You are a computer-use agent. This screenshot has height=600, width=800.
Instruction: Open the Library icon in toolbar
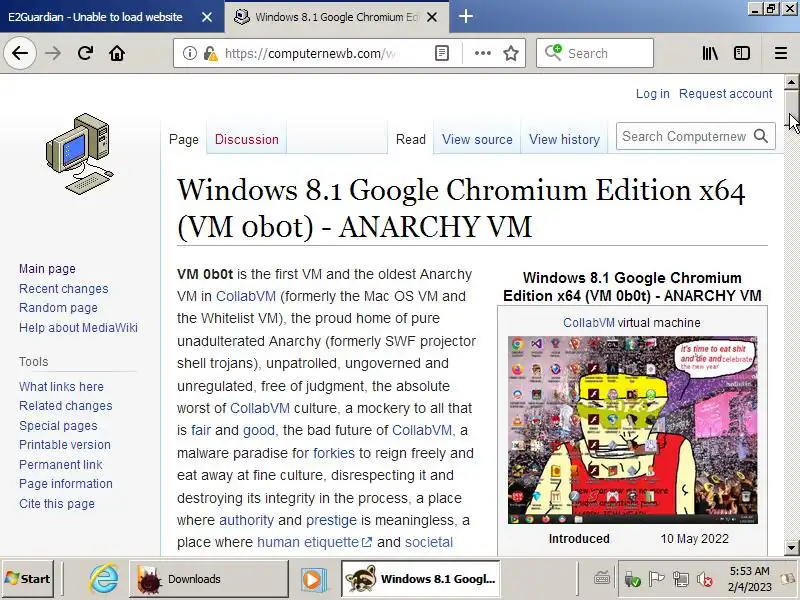tap(710, 53)
